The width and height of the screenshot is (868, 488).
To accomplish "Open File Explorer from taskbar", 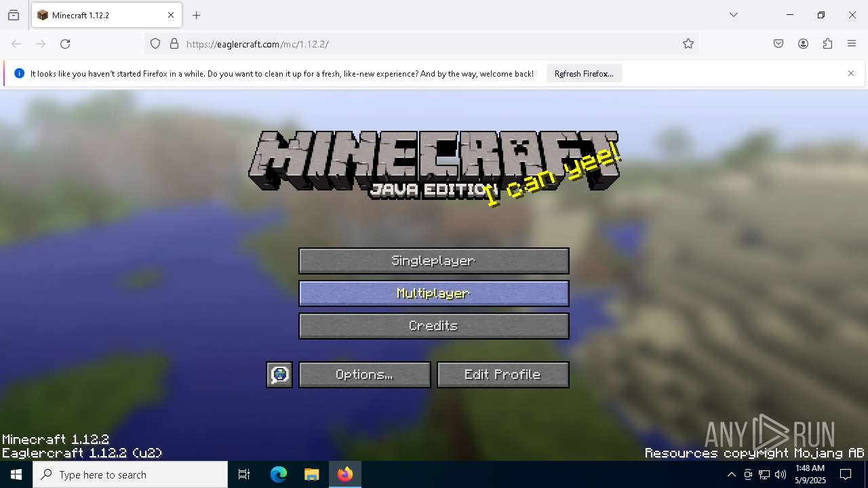I will 311,474.
